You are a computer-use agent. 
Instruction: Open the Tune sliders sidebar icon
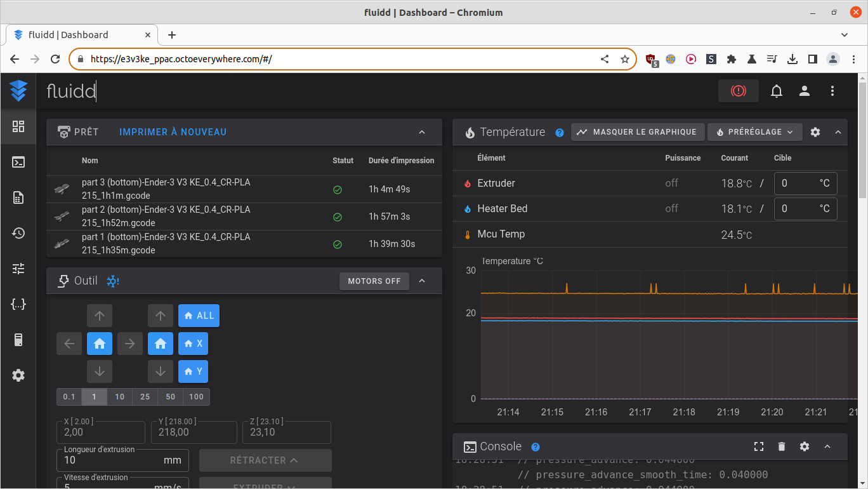tap(18, 269)
